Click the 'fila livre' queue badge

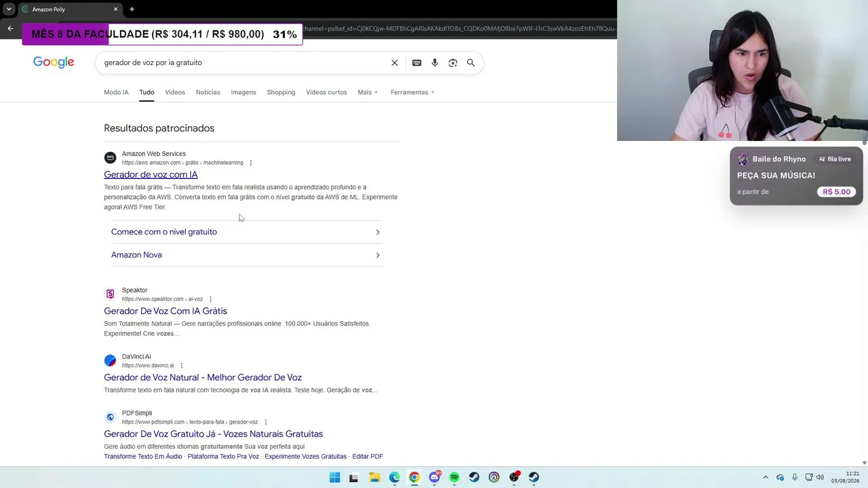pos(835,159)
